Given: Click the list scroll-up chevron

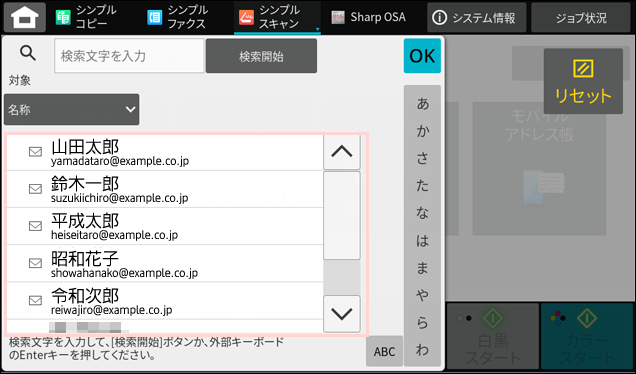Looking at the screenshot, I should [342, 152].
